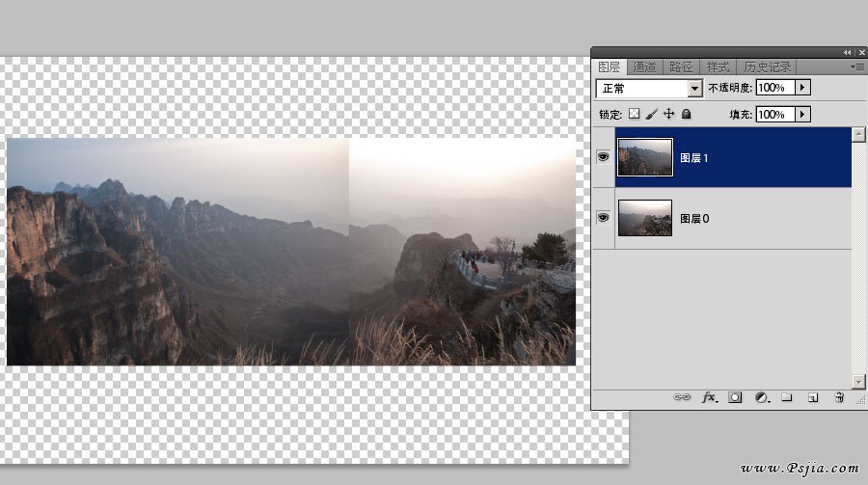Switch to the 历史记录 (History) tab

coord(768,67)
